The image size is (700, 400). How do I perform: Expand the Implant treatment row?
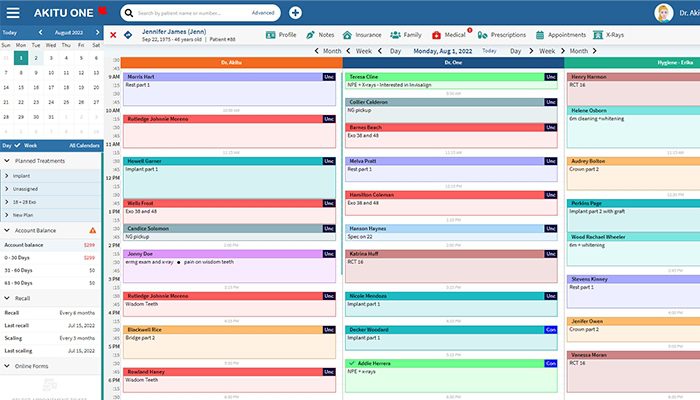[7, 176]
